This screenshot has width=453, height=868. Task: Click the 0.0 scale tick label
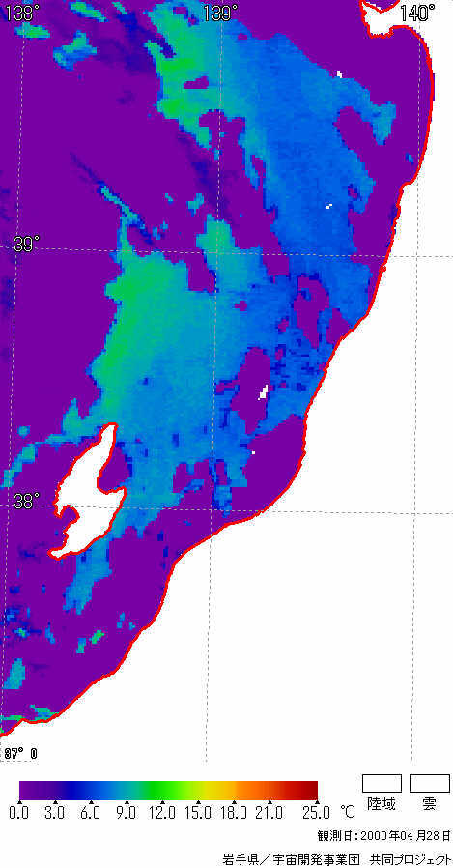[18, 813]
